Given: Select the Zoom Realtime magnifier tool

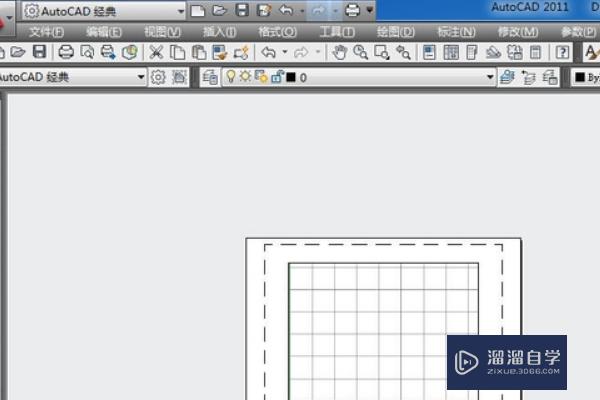Looking at the screenshot, I should click(x=360, y=52).
